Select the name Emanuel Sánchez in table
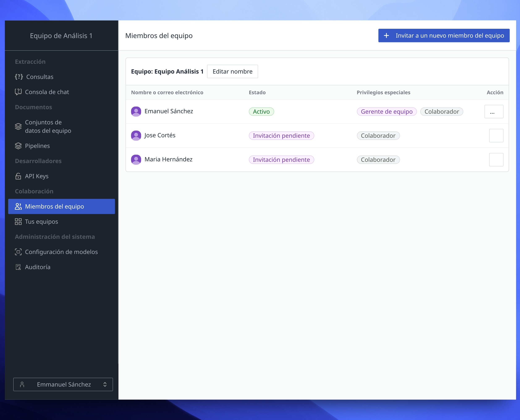 (x=169, y=111)
